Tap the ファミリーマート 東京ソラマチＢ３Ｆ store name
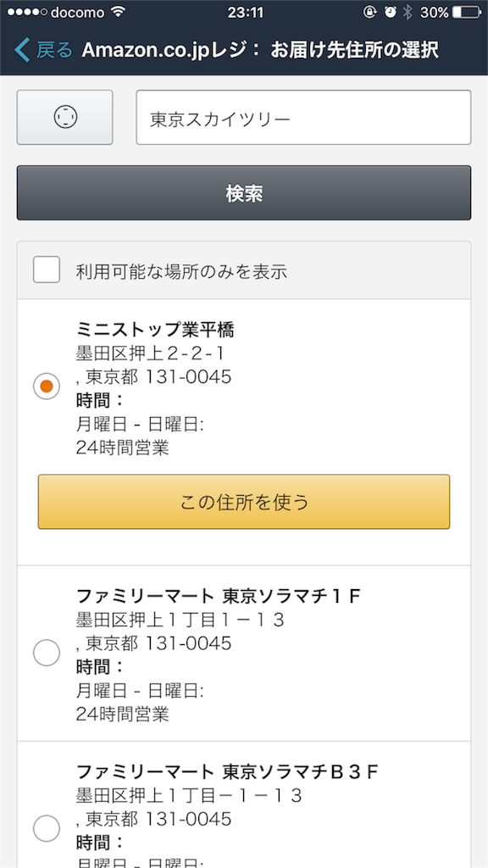The height and width of the screenshot is (868, 488). [227, 771]
